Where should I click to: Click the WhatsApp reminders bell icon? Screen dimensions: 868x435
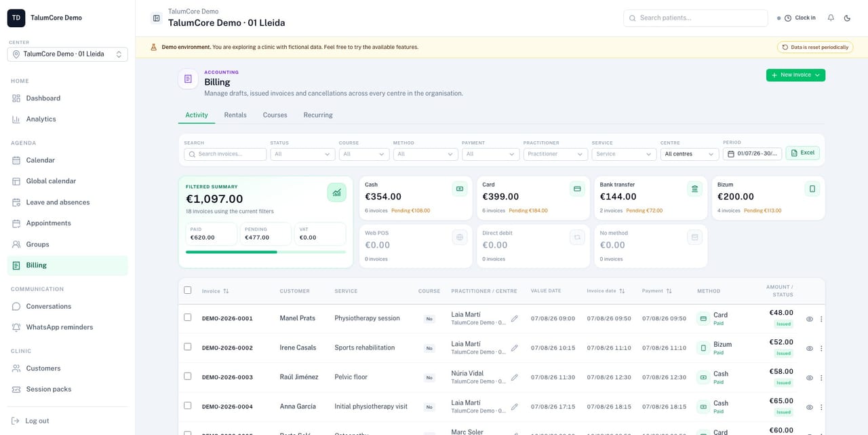coord(16,327)
